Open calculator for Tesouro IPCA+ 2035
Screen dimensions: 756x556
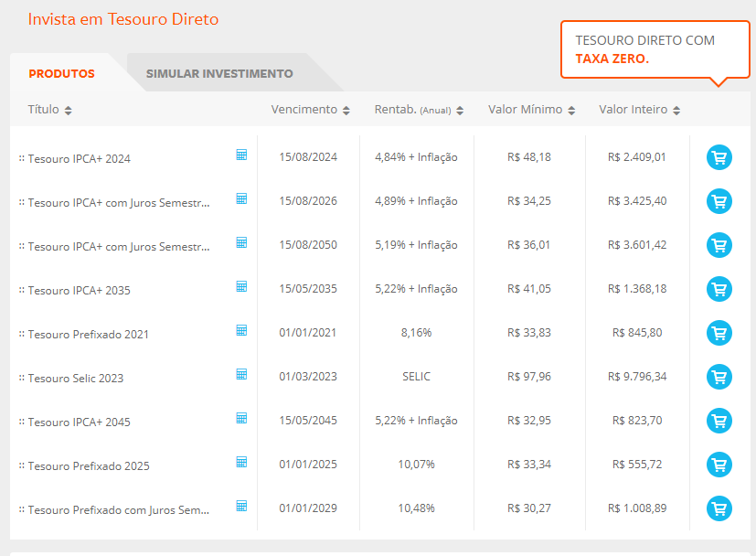click(241, 286)
